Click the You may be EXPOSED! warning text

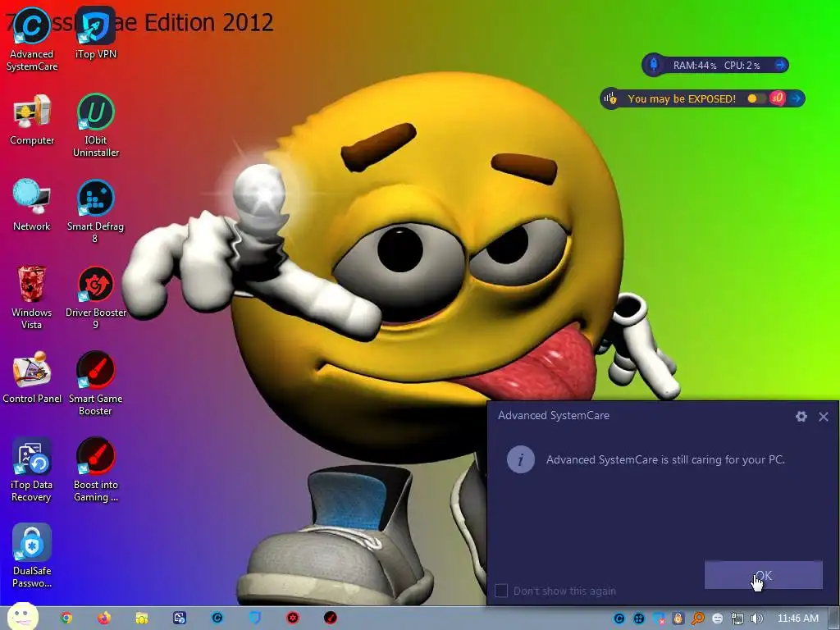pos(682,98)
